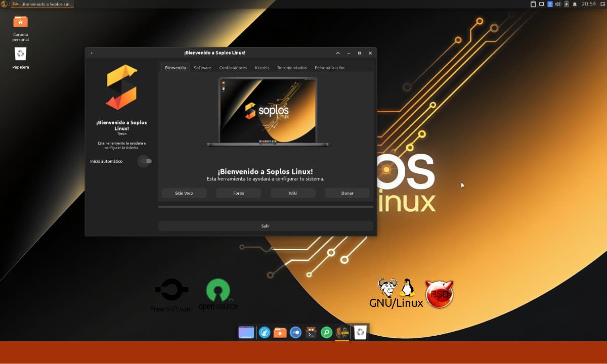Open the home folder in the dock
This screenshot has height=364, width=607.
[x=280, y=332]
